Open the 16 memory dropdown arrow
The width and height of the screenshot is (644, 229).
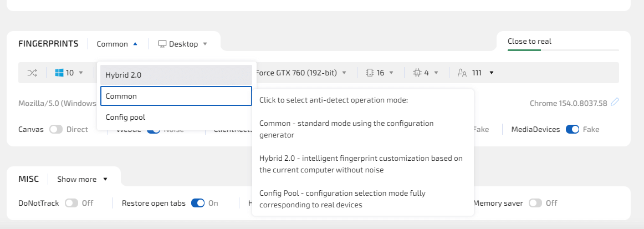pyautogui.click(x=391, y=73)
